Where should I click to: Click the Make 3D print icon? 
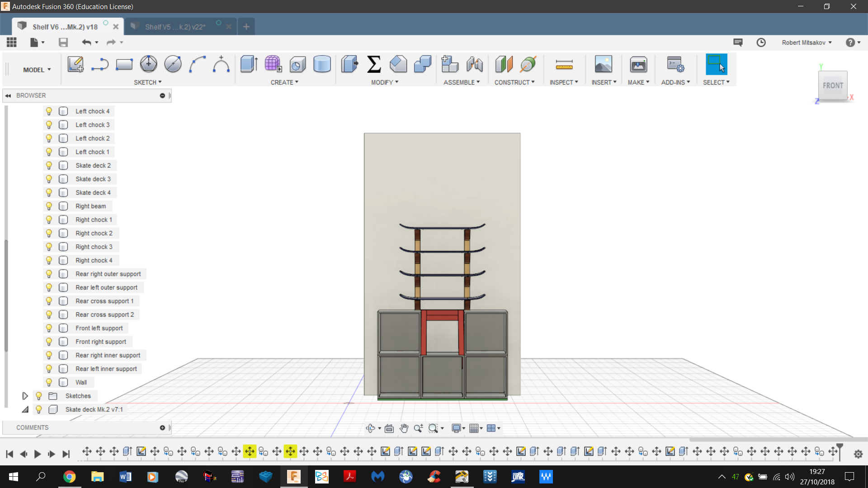click(x=638, y=64)
